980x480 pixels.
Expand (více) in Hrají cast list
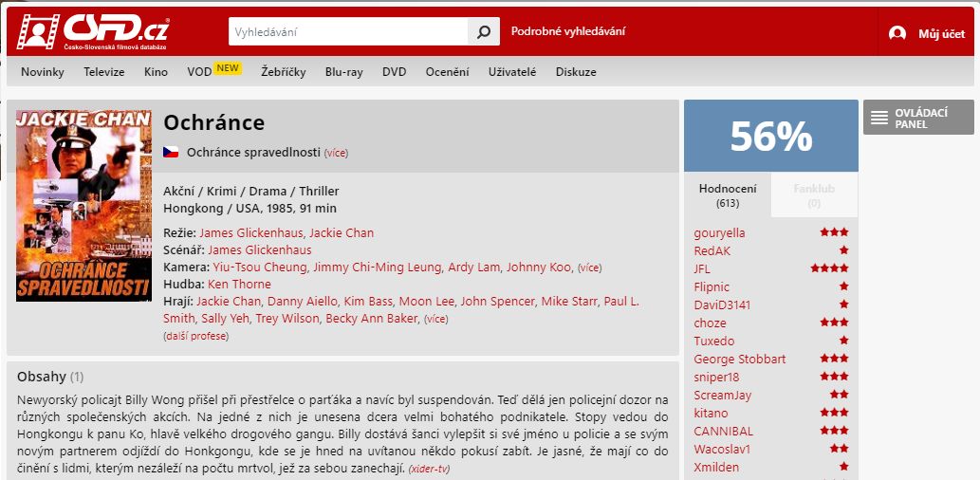436,320
